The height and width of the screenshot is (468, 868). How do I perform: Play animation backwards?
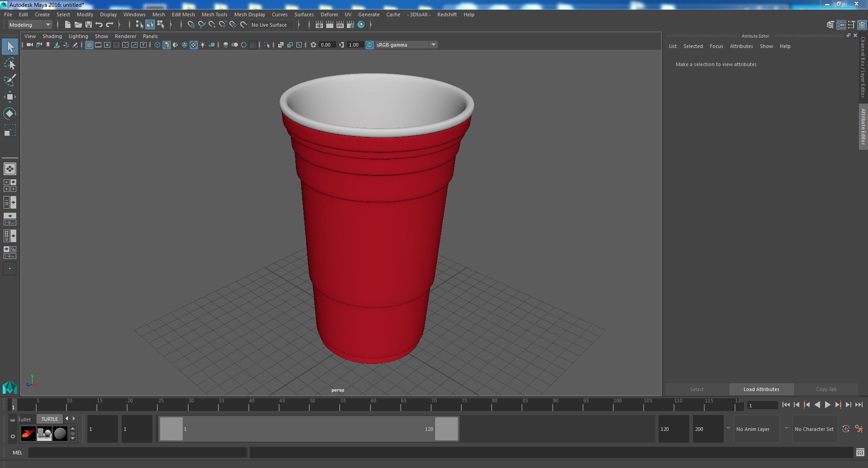[817, 405]
